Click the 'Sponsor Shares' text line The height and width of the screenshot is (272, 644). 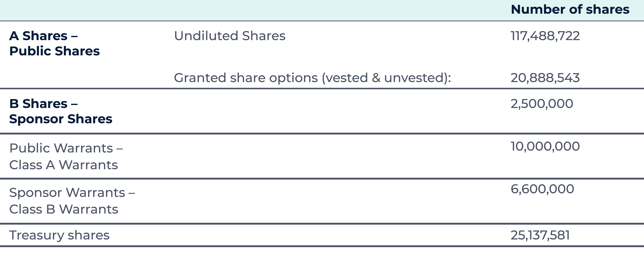click(61, 119)
